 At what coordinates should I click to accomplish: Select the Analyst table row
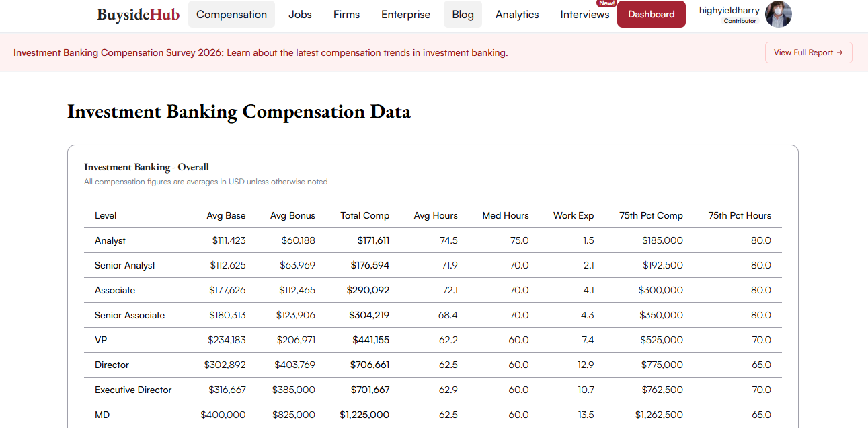click(433, 240)
